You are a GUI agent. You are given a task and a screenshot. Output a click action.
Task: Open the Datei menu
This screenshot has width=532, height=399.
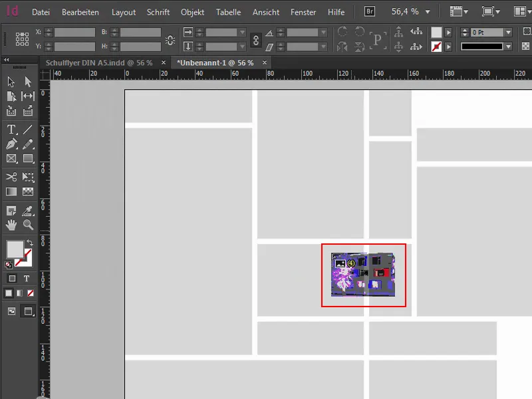(x=41, y=12)
